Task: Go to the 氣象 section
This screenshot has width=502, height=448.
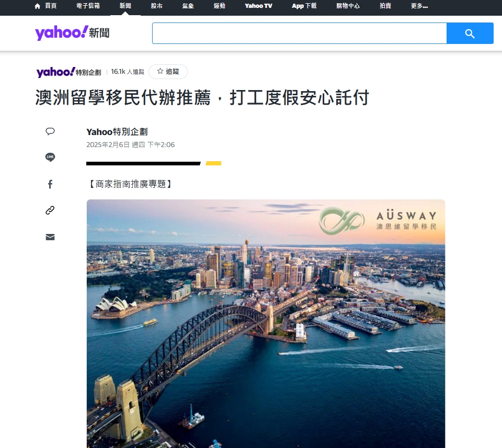Action: click(188, 6)
